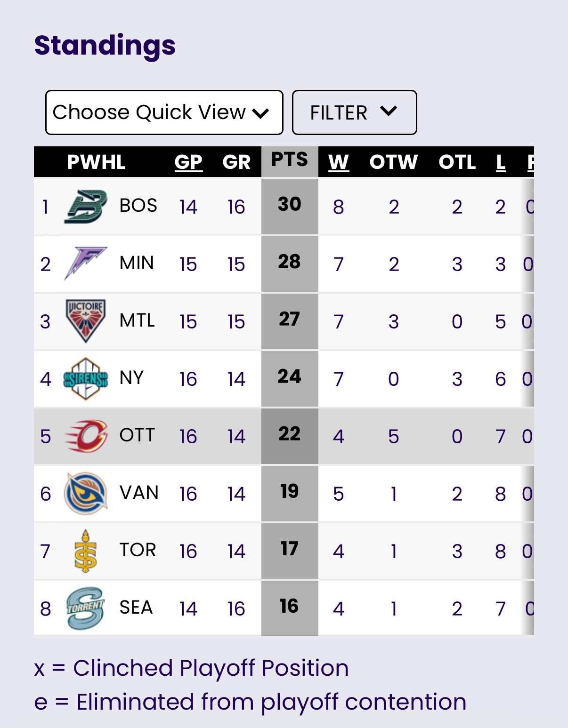Click the OTW column header

tap(393, 162)
